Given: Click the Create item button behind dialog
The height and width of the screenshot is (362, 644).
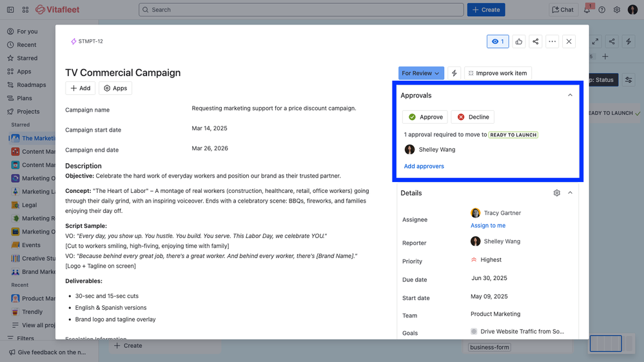Looking at the screenshot, I should pyautogui.click(x=128, y=346).
